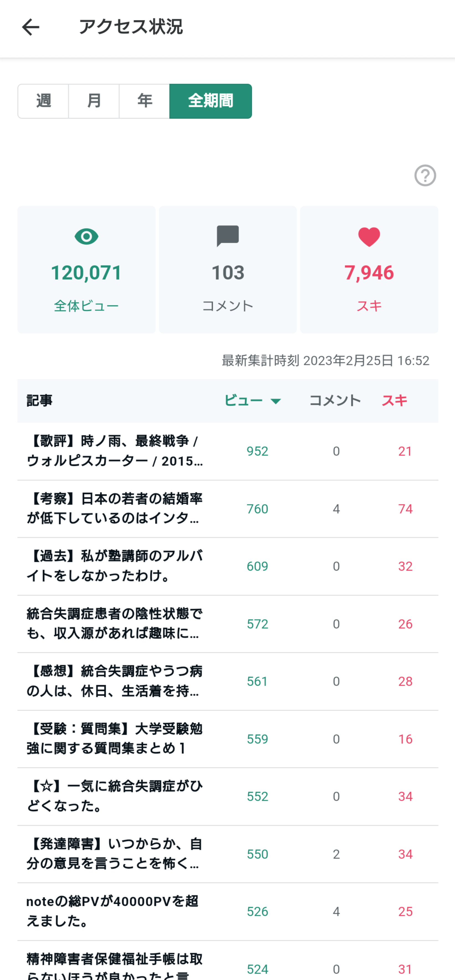455x980 pixels.
Task: Sort articles by コメント column header
Action: pos(335,401)
